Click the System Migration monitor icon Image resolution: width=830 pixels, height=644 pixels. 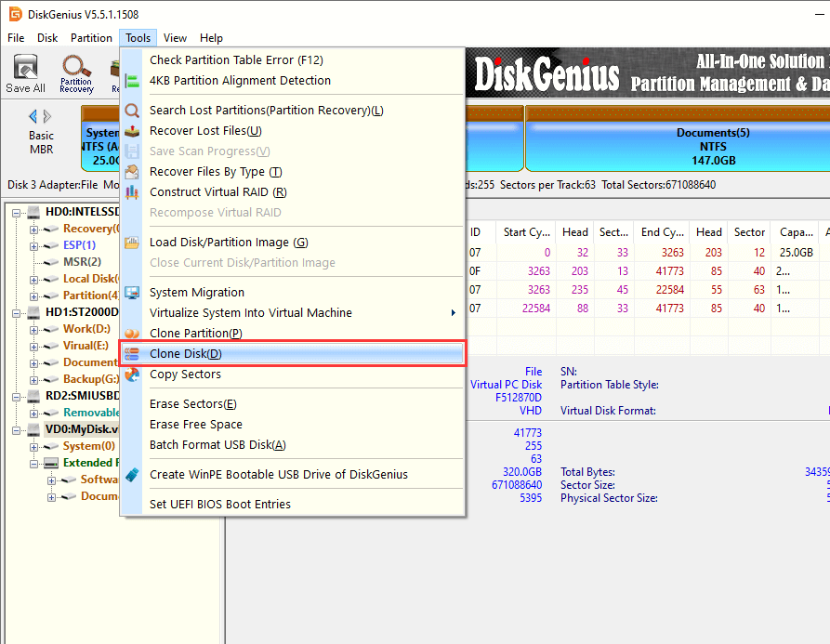pyautogui.click(x=132, y=293)
